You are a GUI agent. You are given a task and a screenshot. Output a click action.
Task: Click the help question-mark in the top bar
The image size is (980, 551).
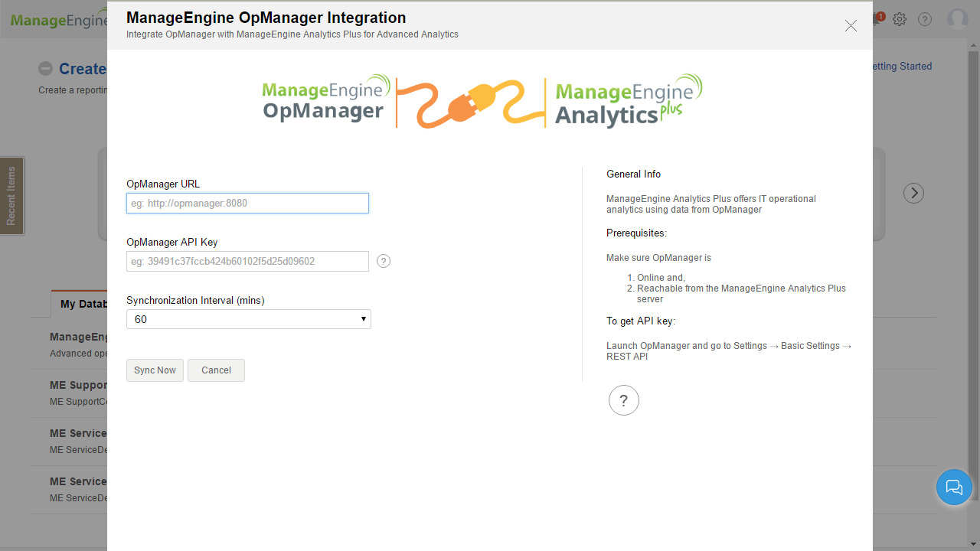924,19
